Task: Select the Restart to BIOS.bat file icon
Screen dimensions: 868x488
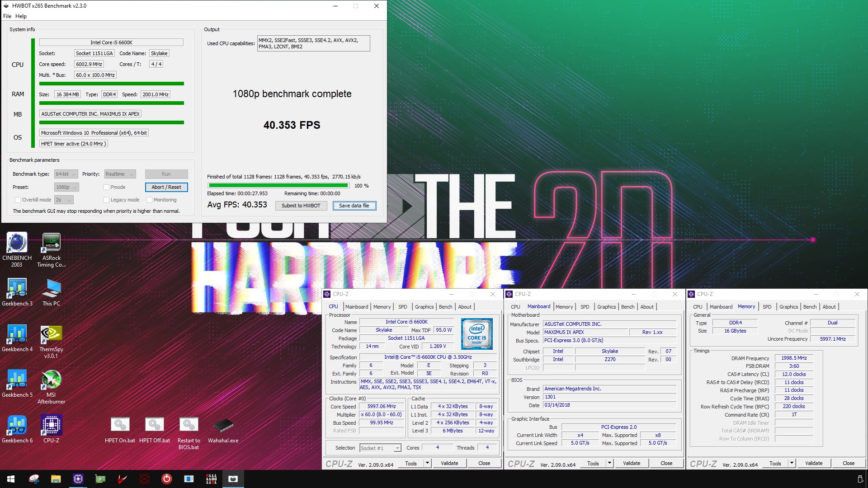Action: [189, 433]
